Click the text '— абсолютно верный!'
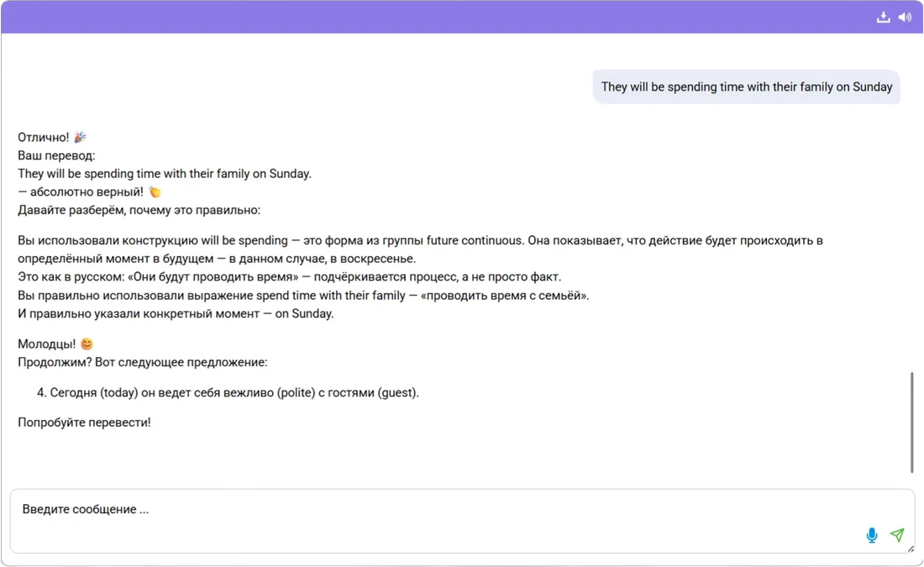924x567 pixels. (x=80, y=192)
